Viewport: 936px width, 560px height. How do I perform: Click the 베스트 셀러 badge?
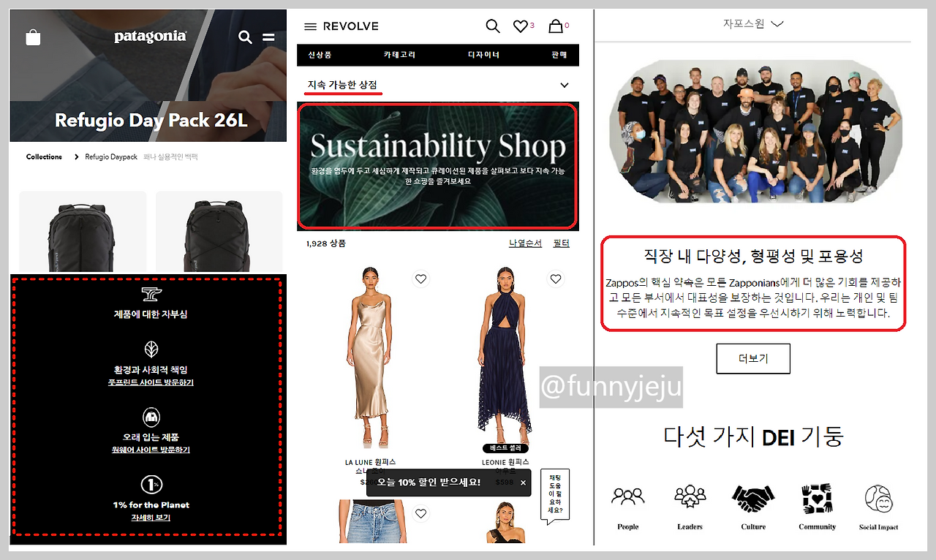505,447
